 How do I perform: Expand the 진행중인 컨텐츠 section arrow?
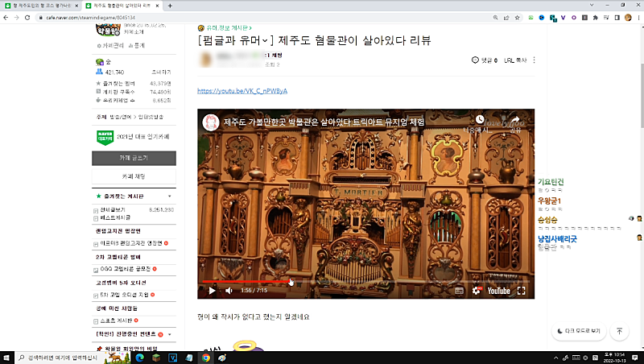click(169, 333)
